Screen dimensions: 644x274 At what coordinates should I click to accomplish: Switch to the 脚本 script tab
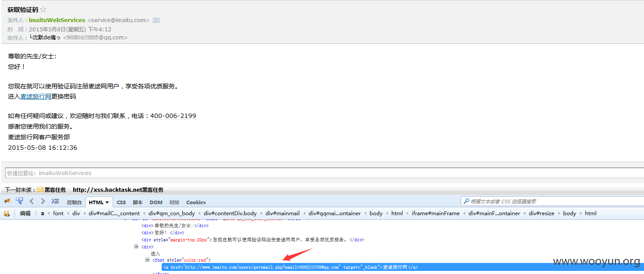[137, 202]
